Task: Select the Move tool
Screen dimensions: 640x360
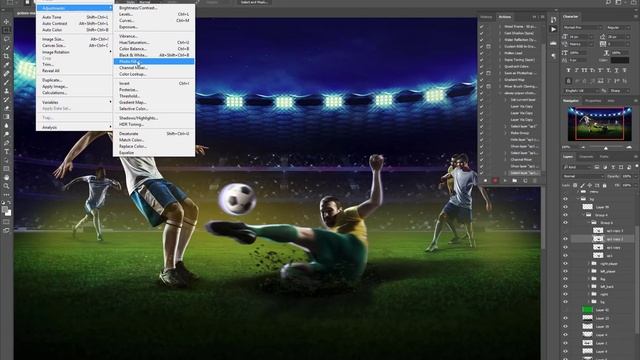Action: pyautogui.click(x=7, y=21)
